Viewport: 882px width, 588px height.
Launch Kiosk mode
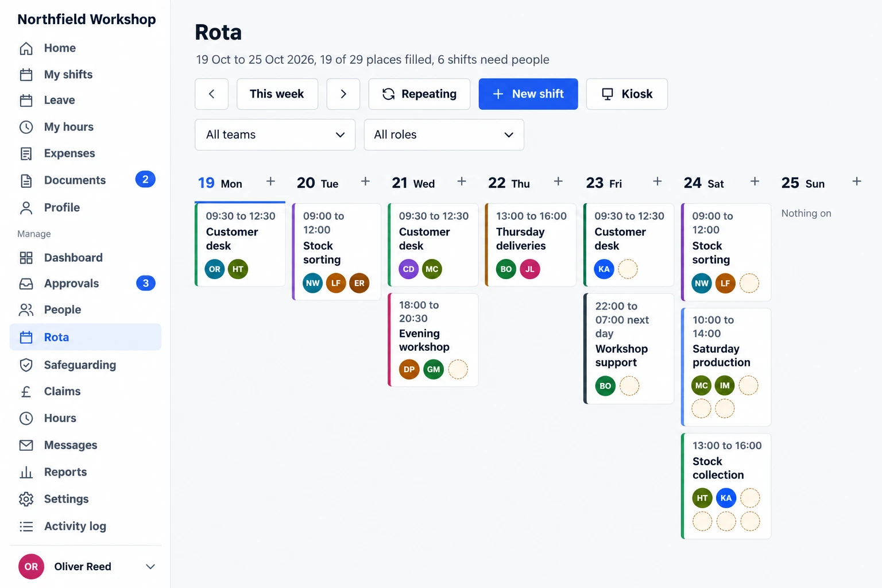(x=626, y=94)
